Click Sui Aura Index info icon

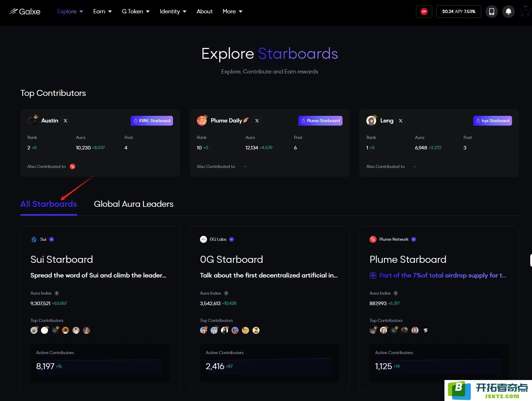click(x=57, y=293)
